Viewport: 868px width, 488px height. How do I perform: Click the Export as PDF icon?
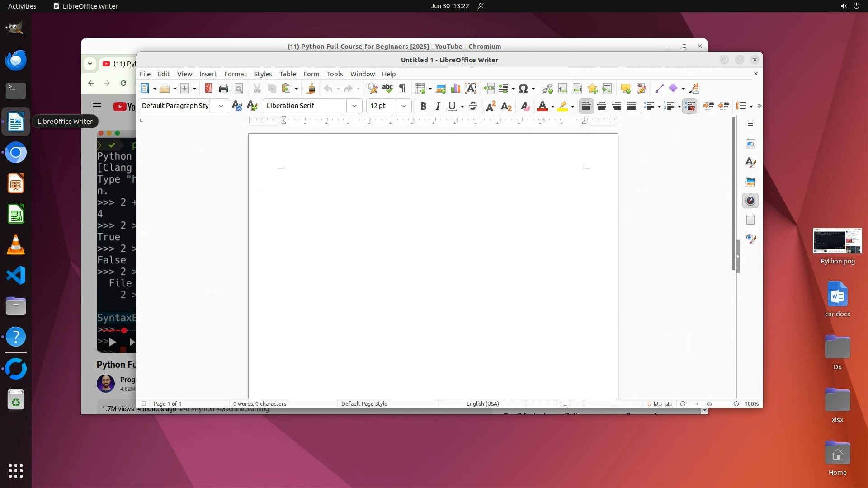[208, 89]
